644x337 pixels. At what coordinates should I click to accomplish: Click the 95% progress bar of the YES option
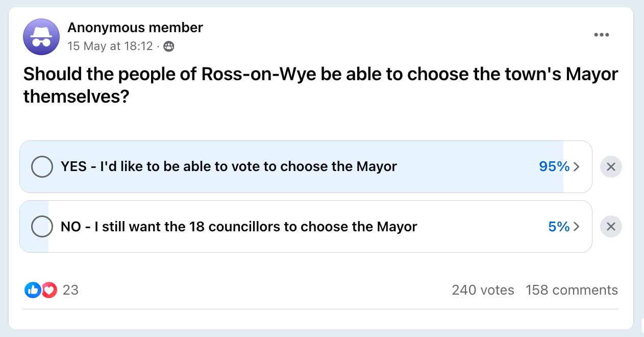click(306, 166)
